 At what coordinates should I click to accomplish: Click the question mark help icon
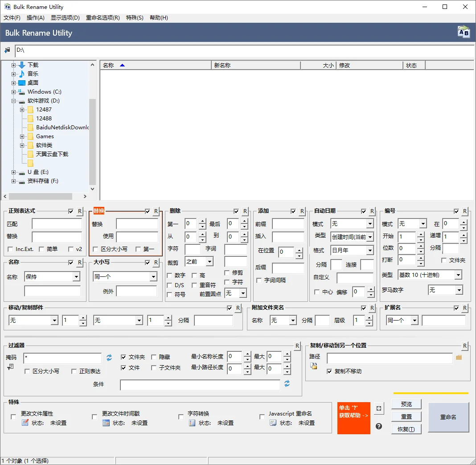point(378,426)
